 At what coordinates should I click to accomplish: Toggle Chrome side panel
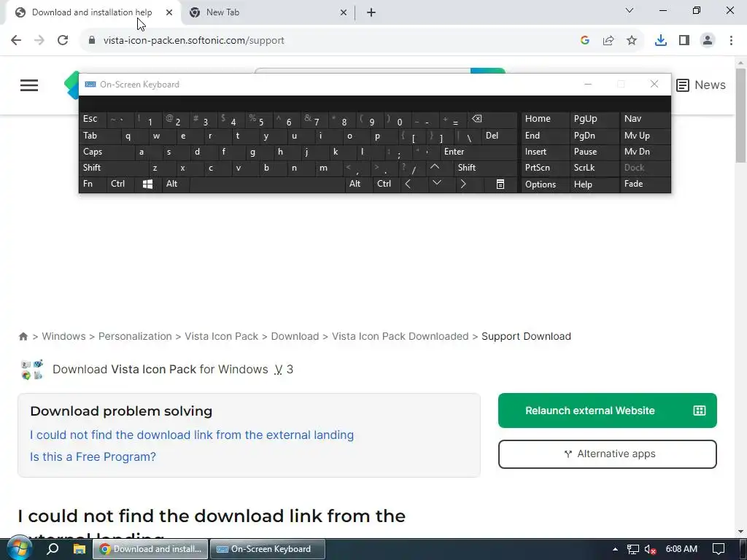point(684,41)
